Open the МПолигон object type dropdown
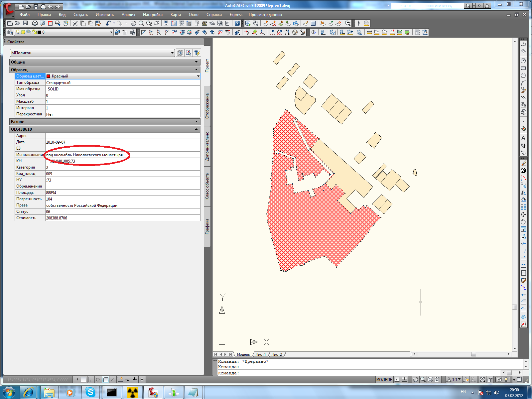532x399 pixels. (172, 53)
